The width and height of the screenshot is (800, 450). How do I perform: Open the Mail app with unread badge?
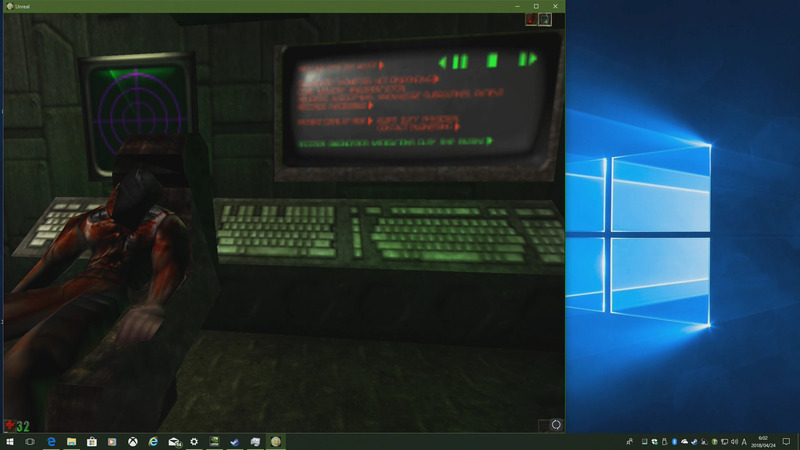[174, 442]
